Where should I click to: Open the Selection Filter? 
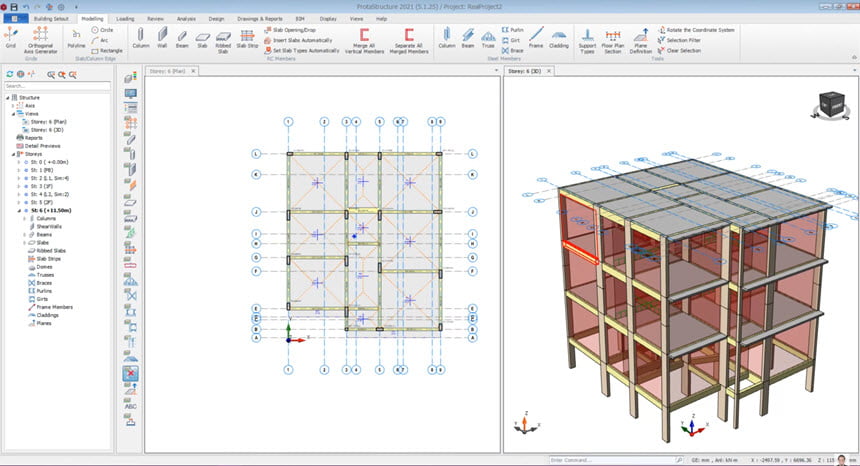[679, 40]
